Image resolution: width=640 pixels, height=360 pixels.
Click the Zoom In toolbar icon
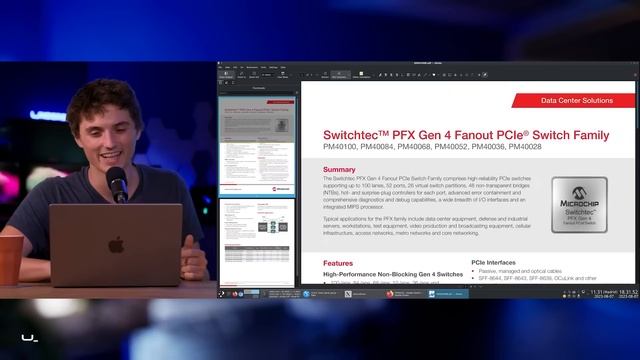click(242, 74)
